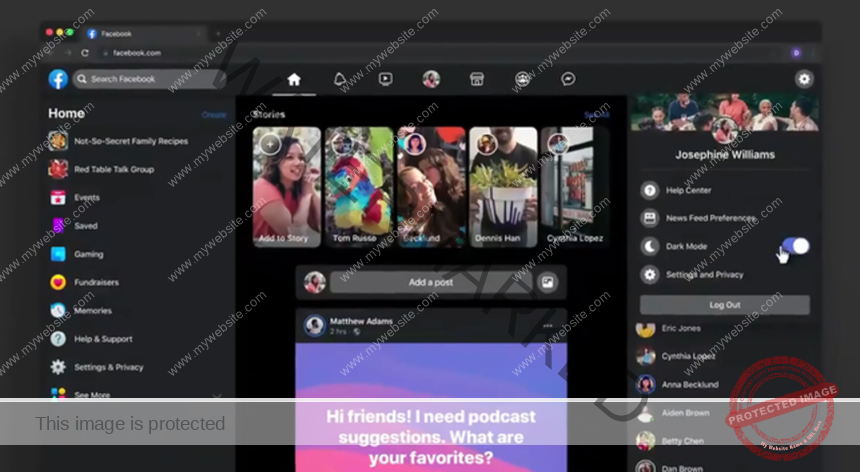Reload the page with browser refresh button
The width and height of the screenshot is (860, 472).
(x=84, y=53)
